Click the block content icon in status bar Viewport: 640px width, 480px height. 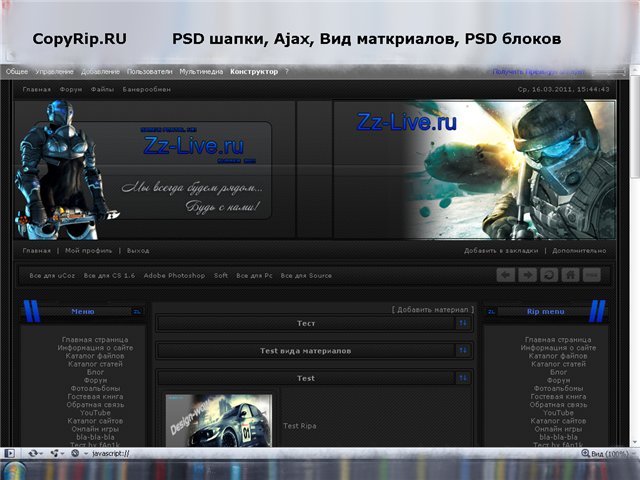tap(75, 453)
